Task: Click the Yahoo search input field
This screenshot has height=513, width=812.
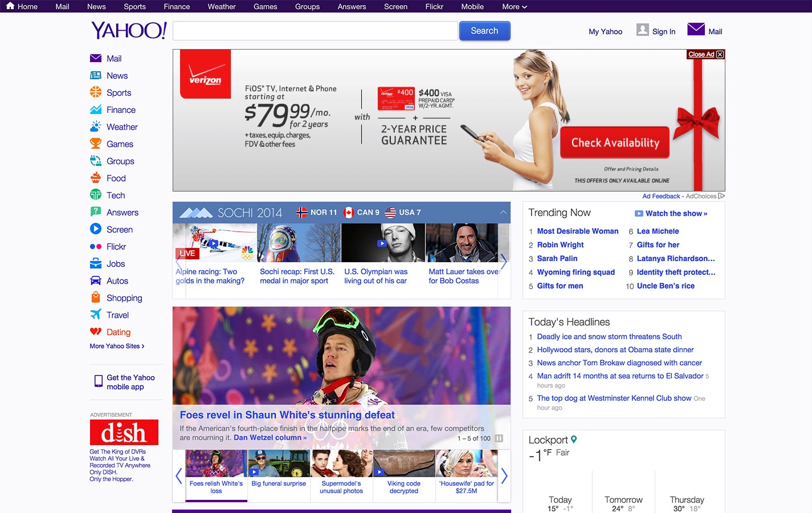Action: pyautogui.click(x=315, y=31)
